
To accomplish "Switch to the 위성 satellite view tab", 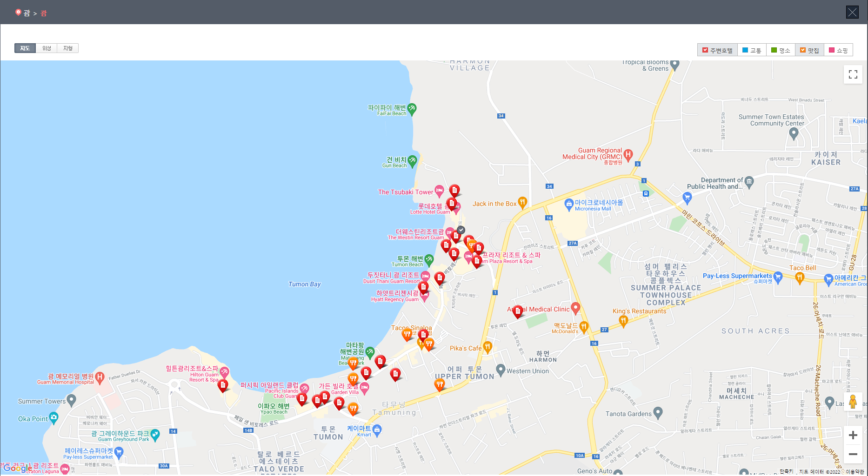I will 47,48.
